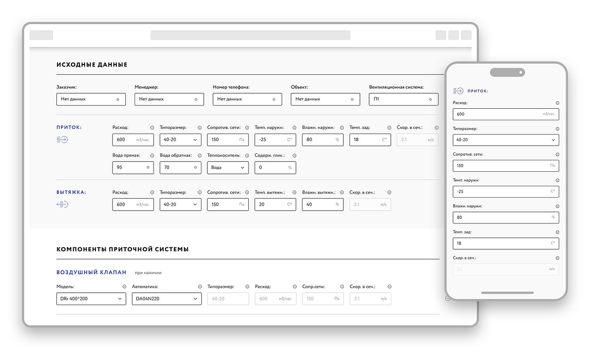Focus the Содерж. глик. percent field
Viewport: 590px width, 364px height.
pyautogui.click(x=275, y=168)
